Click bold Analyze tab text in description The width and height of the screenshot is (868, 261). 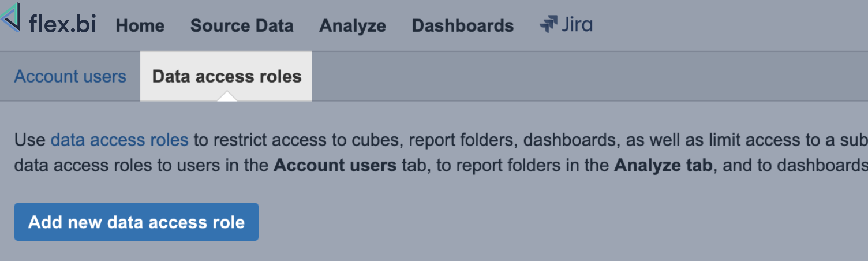[664, 166]
